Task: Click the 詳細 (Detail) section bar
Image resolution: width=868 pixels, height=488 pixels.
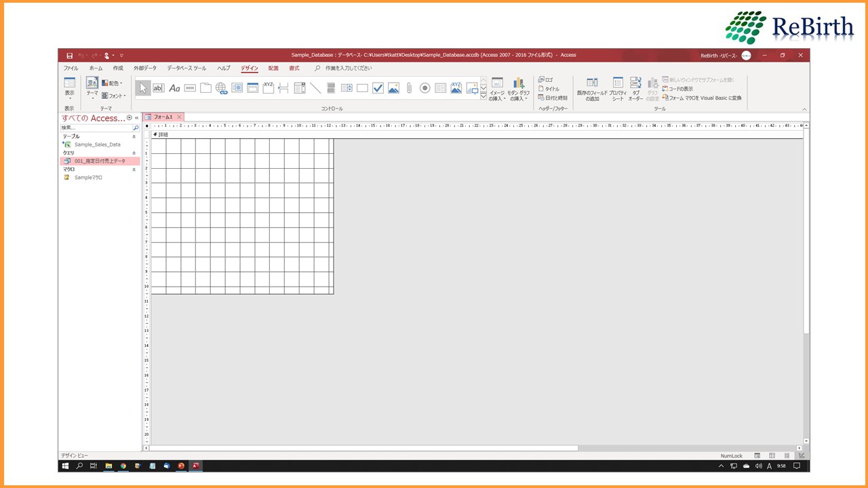Action: pos(477,134)
